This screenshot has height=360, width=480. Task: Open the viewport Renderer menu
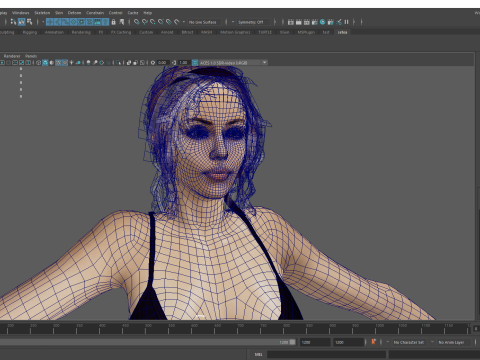point(12,56)
